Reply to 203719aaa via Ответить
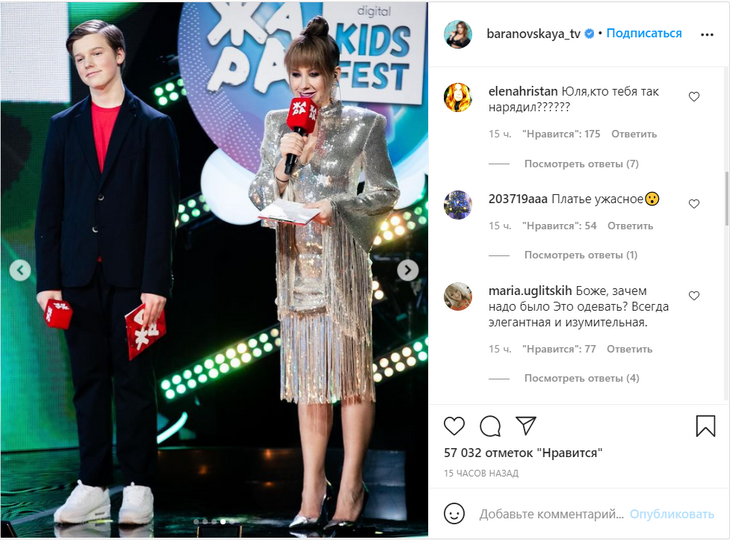The width and height of the screenshot is (730, 540). pyautogui.click(x=630, y=226)
